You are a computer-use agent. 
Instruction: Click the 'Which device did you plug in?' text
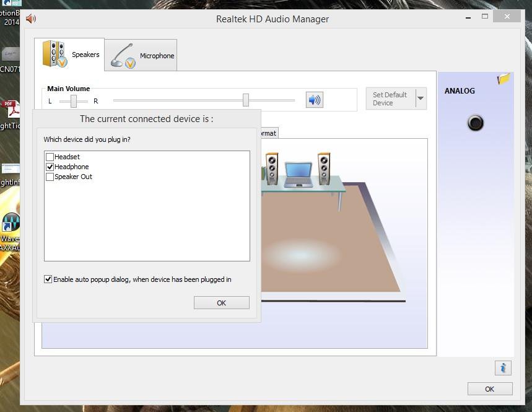point(87,139)
